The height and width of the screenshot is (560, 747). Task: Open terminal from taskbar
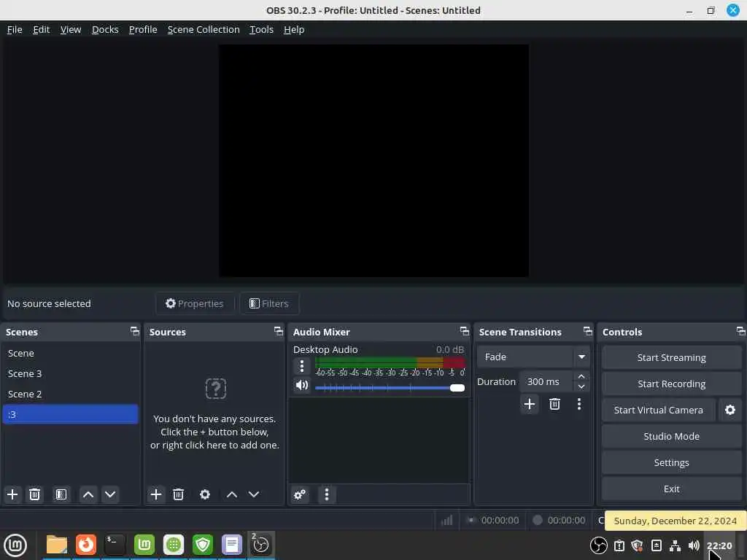pyautogui.click(x=115, y=545)
